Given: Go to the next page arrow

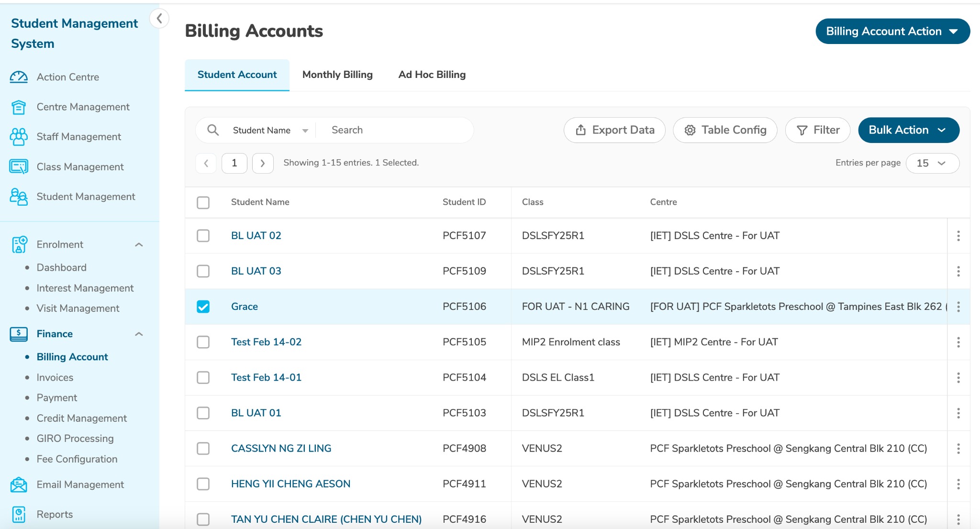Looking at the screenshot, I should (x=263, y=163).
